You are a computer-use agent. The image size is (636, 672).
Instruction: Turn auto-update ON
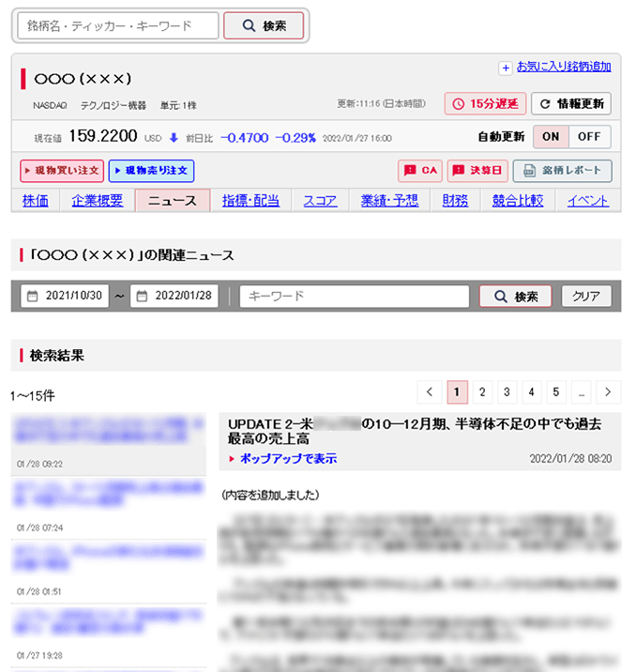[x=551, y=136]
